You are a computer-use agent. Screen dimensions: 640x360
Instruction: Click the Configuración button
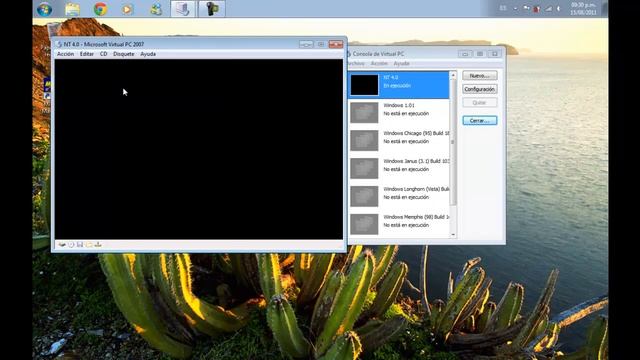(480, 89)
